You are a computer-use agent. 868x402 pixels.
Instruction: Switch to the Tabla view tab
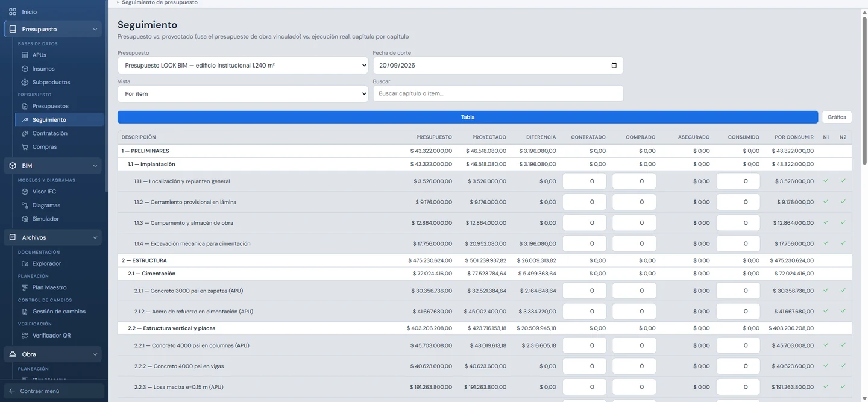coord(468,117)
